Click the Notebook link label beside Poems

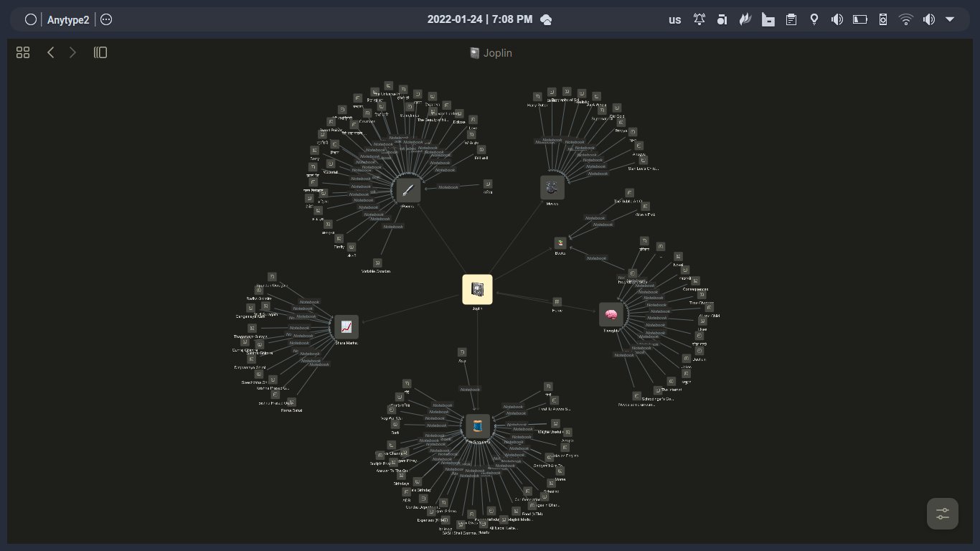coord(448,187)
